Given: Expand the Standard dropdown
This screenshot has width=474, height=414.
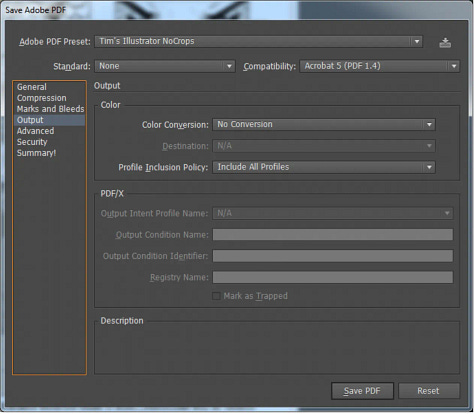Looking at the screenshot, I should [x=165, y=66].
